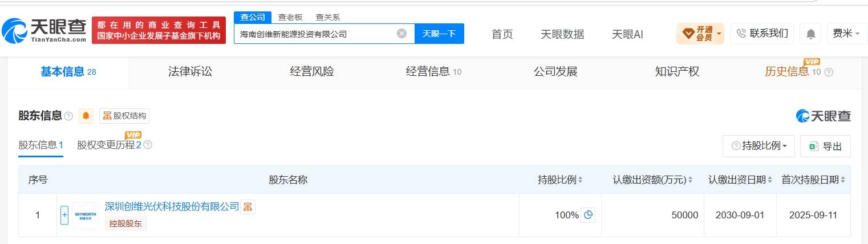Screen dimensions: 868x244
Task: Sort by 持股比例 column header
Action: point(560,180)
